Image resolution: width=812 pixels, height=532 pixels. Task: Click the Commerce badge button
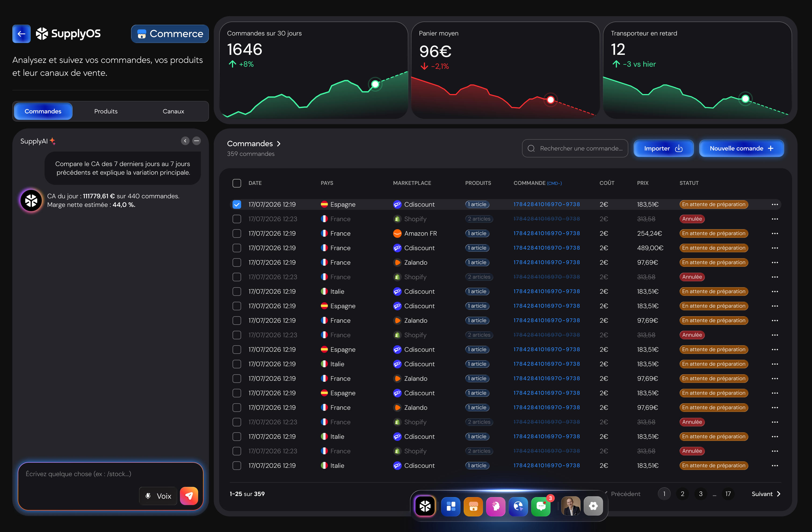pos(170,34)
